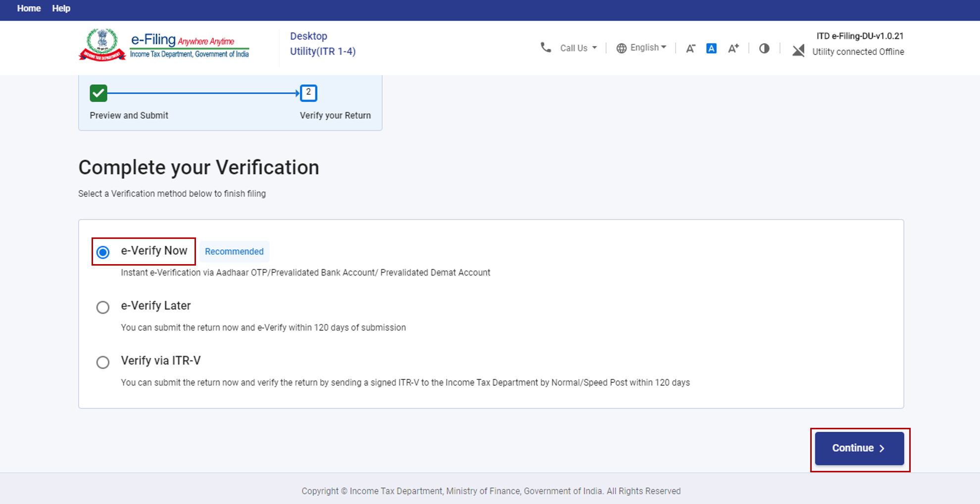980x504 pixels.
Task: Click the phone icon beside Call Us
Action: pos(545,47)
